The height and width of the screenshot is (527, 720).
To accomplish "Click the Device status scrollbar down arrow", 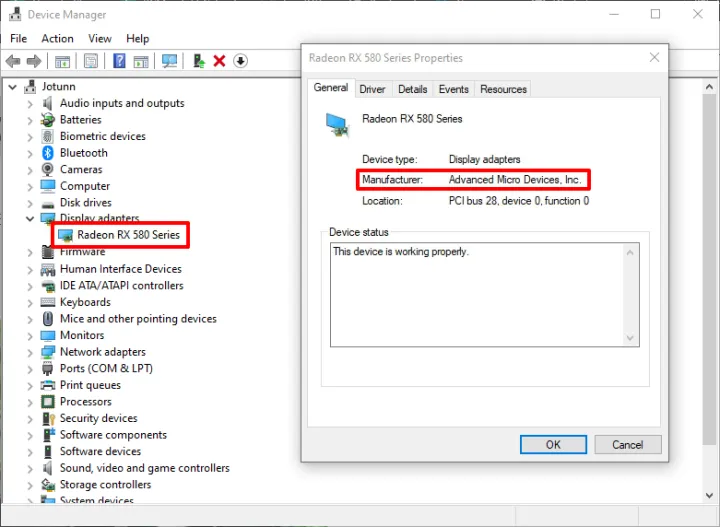I will click(x=630, y=338).
